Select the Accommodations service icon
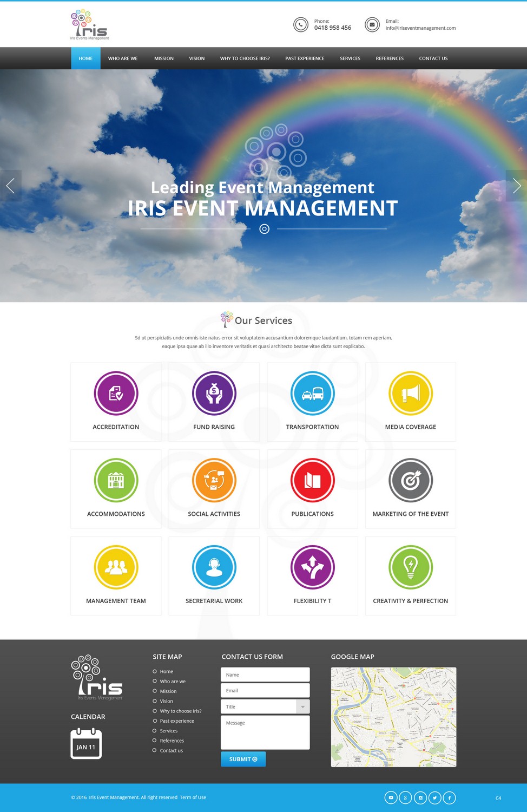527x812 pixels. [116, 480]
